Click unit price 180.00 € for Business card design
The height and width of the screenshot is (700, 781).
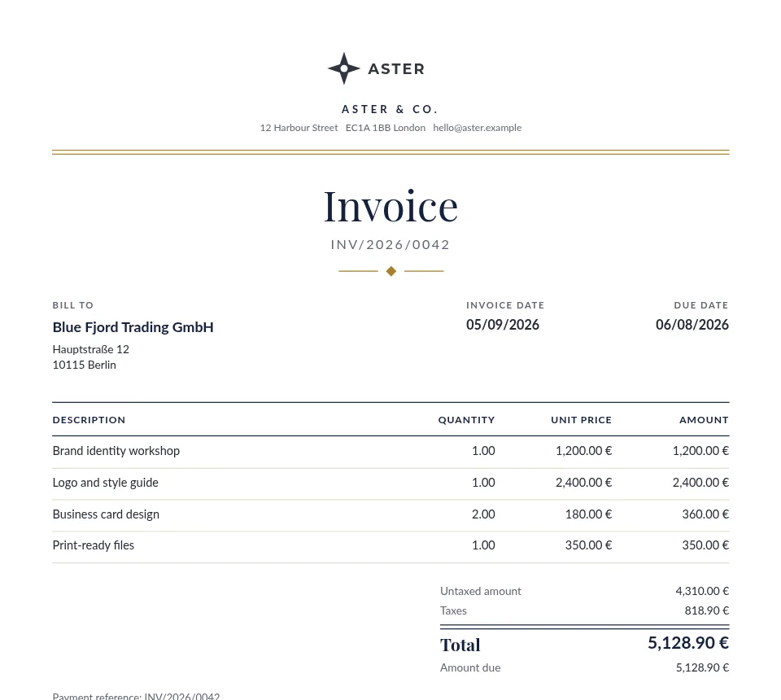tap(588, 514)
